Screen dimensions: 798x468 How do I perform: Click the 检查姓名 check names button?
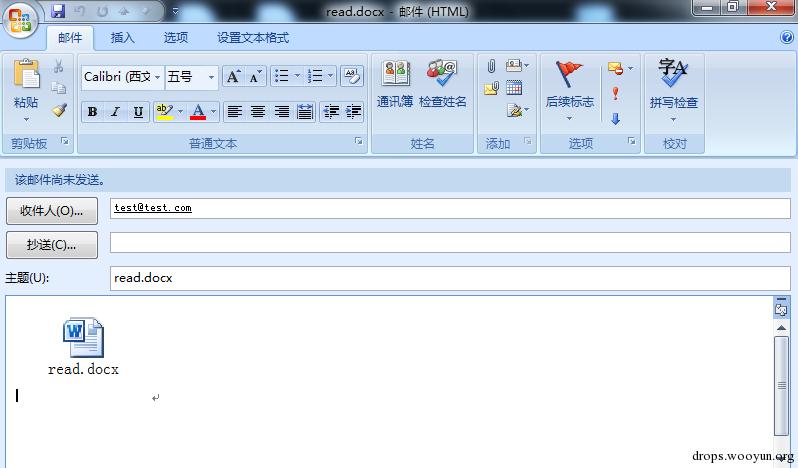point(442,83)
